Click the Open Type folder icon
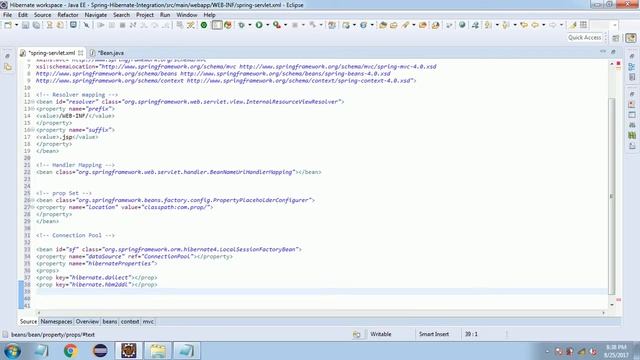This screenshot has height=360, width=640. [x=383, y=25]
